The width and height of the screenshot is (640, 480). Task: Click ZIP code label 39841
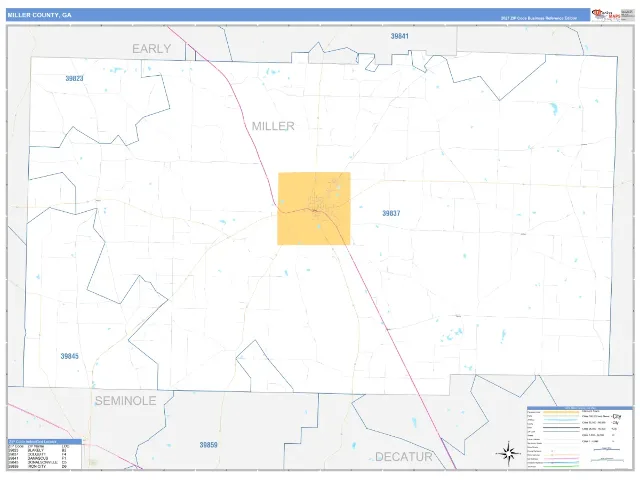click(399, 36)
